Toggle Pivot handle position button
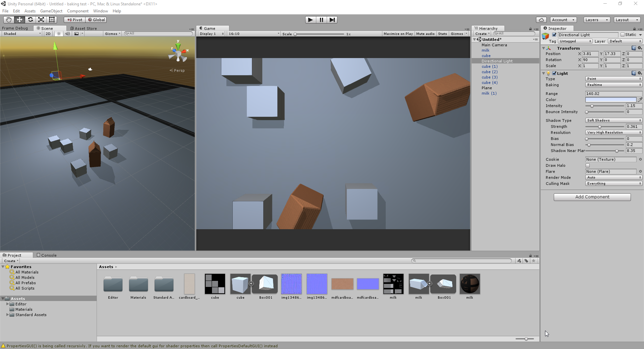Image resolution: width=644 pixels, height=349 pixels. pos(74,20)
